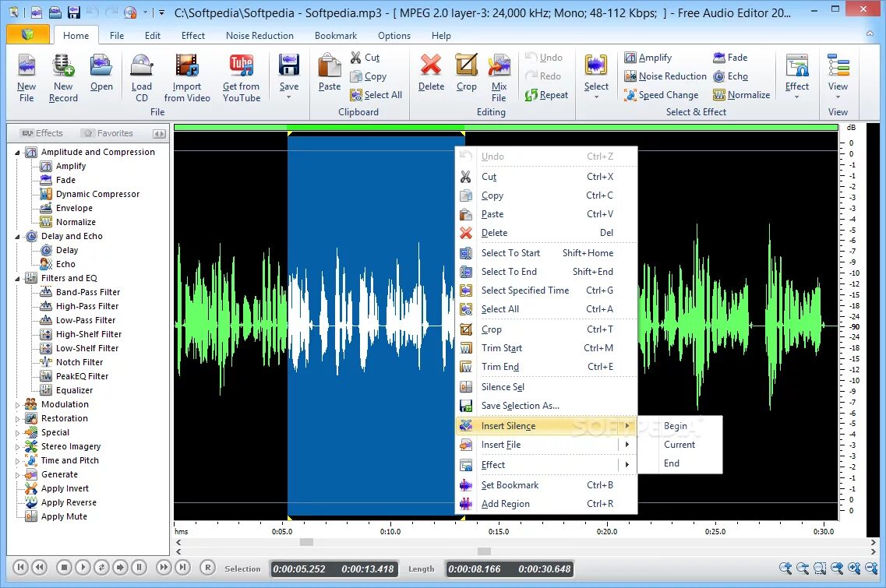The width and height of the screenshot is (886, 588).
Task: Click the Pause playback button
Action: coord(139,567)
